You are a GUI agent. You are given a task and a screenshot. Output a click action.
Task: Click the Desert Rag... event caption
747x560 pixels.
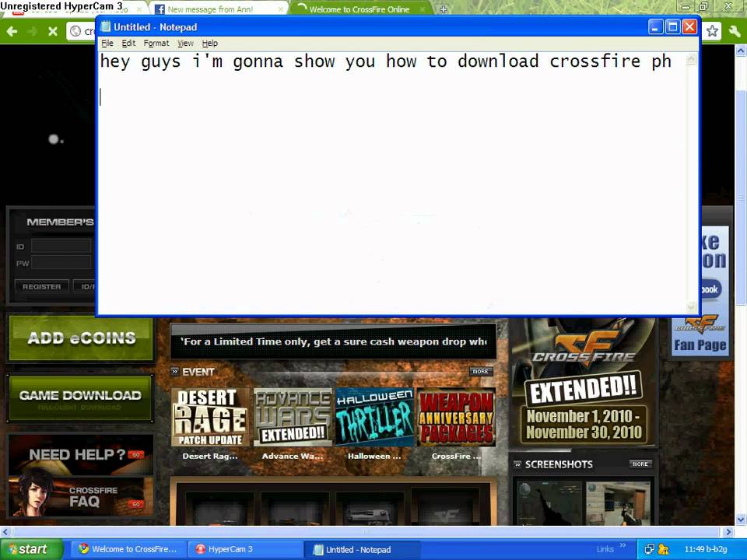210,457
